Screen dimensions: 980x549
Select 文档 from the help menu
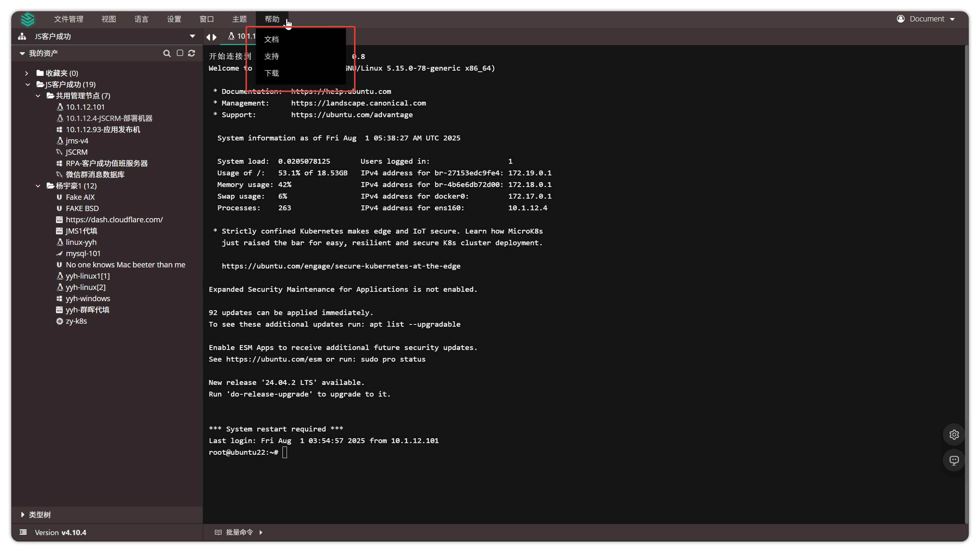click(x=300, y=39)
